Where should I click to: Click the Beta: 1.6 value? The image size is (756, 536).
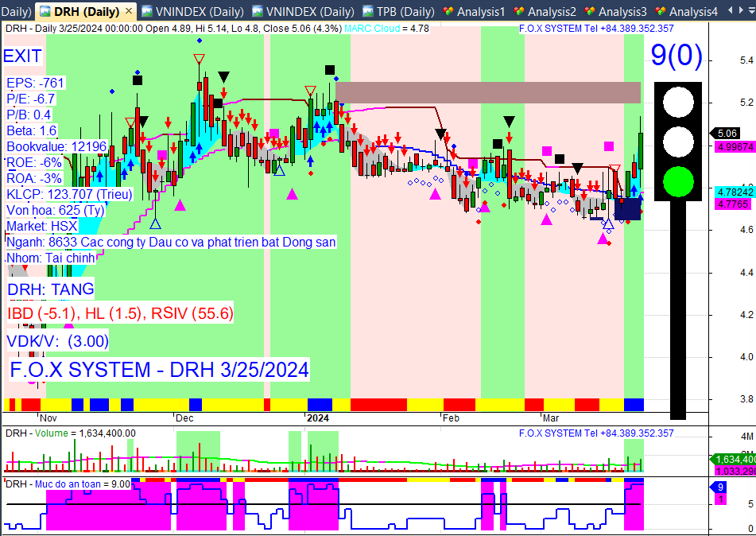31,130
